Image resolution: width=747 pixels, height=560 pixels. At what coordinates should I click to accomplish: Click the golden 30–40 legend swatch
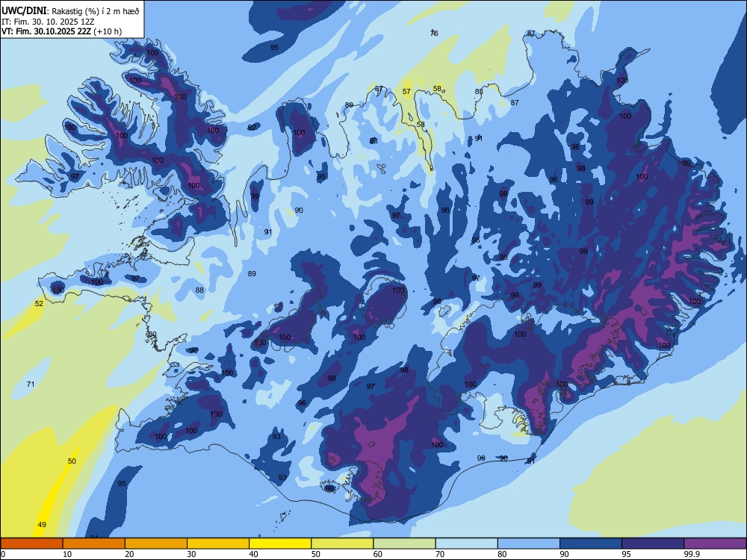[x=218, y=544]
